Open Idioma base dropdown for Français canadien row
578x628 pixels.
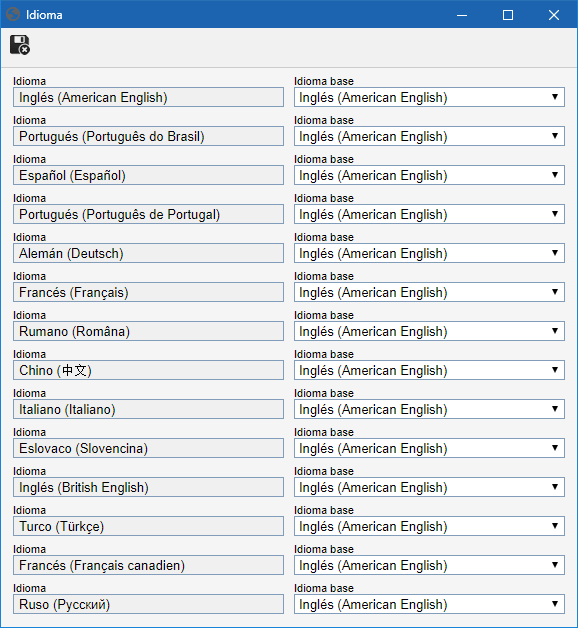[x=429, y=565]
